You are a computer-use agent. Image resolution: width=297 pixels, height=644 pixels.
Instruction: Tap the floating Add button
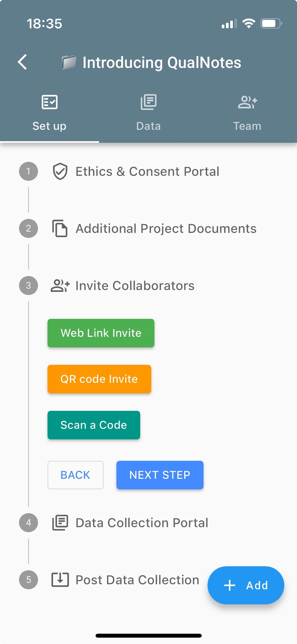click(246, 585)
